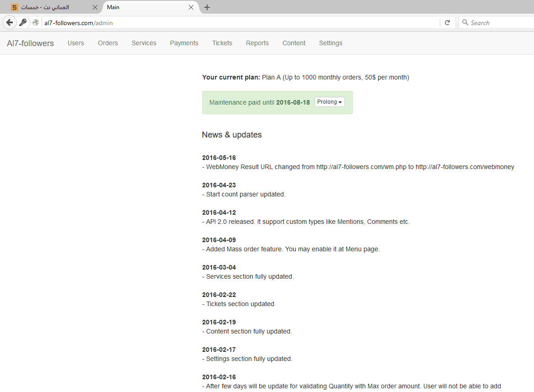Screen dimensions: 534x392
Task: Close the Arabic-titled first tab
Action: (95, 7)
